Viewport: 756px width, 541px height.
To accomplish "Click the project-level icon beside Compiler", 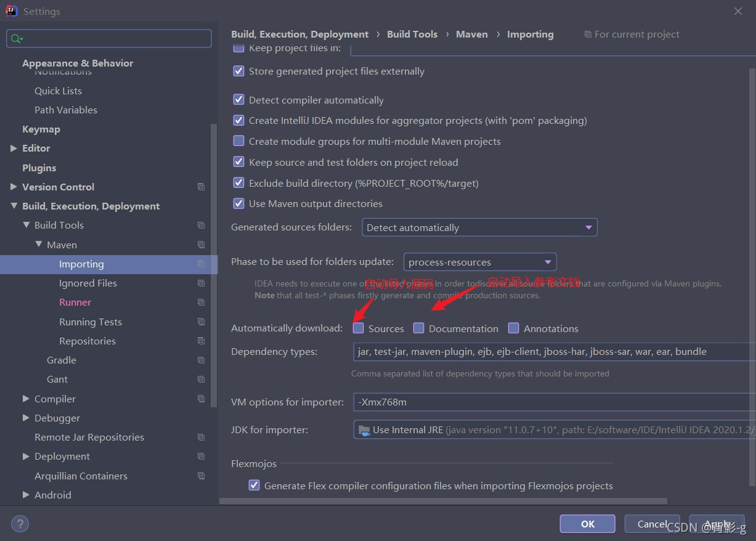I will tap(201, 399).
